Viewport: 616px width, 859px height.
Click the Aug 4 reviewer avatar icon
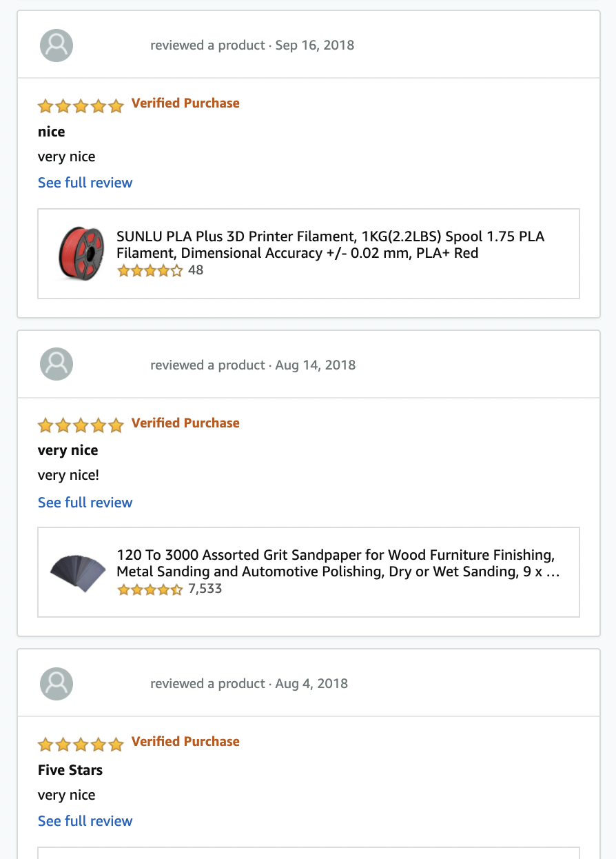(x=57, y=683)
